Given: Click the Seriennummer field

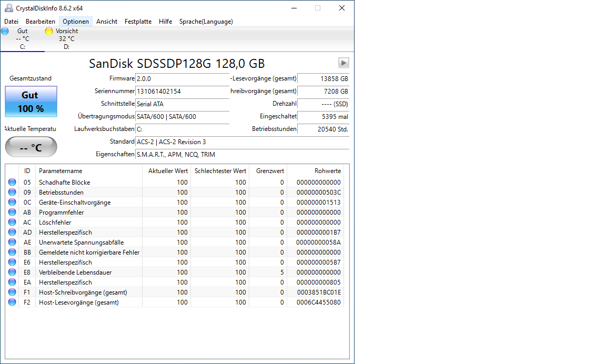Looking at the screenshot, I should pyautogui.click(x=182, y=92).
